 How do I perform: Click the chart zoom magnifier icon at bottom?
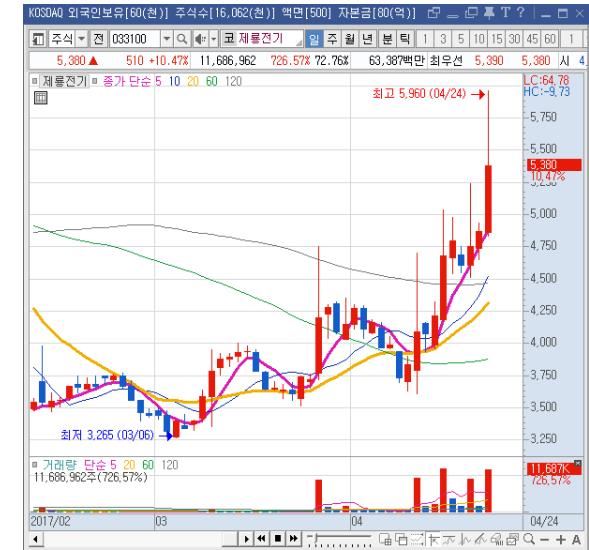pyautogui.click(x=529, y=539)
